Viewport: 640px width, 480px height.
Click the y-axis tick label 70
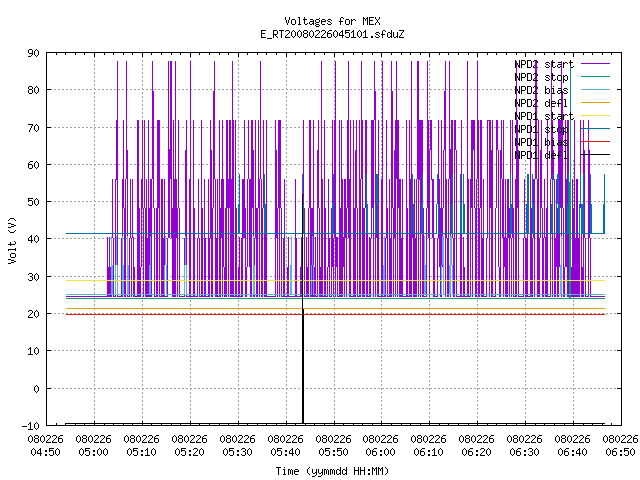click(x=33, y=128)
